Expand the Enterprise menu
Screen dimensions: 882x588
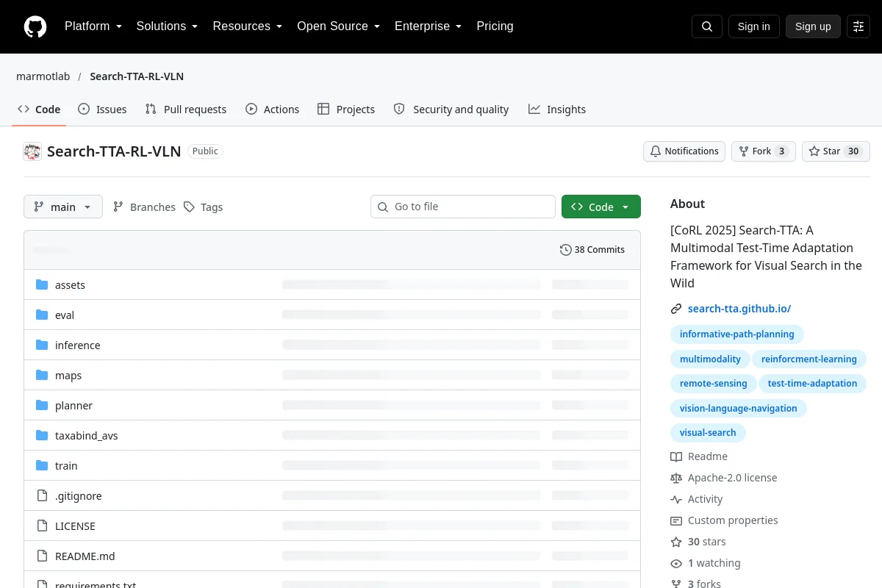pos(429,26)
